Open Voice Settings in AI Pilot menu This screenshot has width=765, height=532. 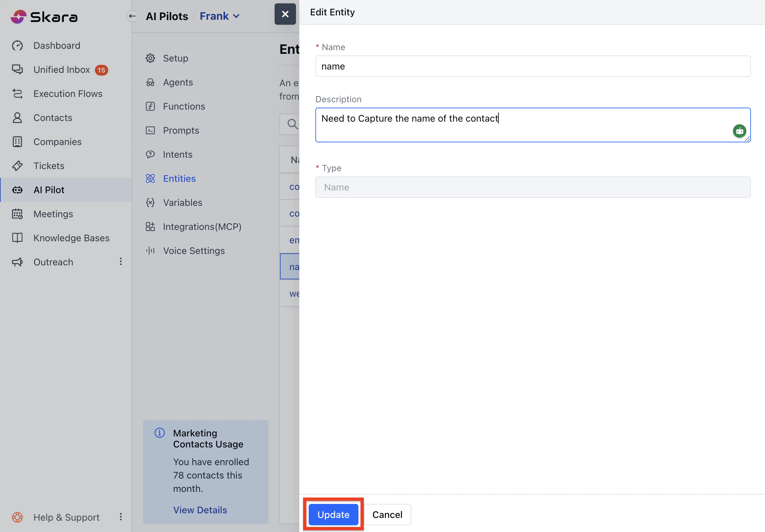click(193, 251)
